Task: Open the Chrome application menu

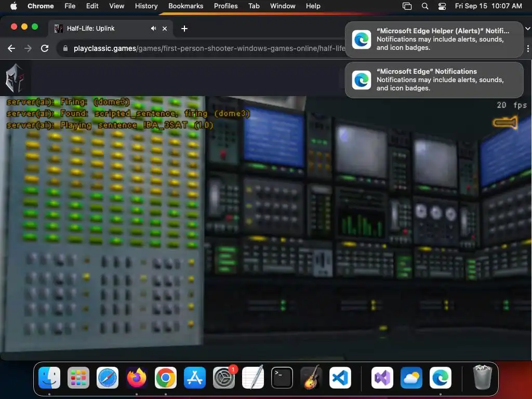Action: click(x=41, y=6)
